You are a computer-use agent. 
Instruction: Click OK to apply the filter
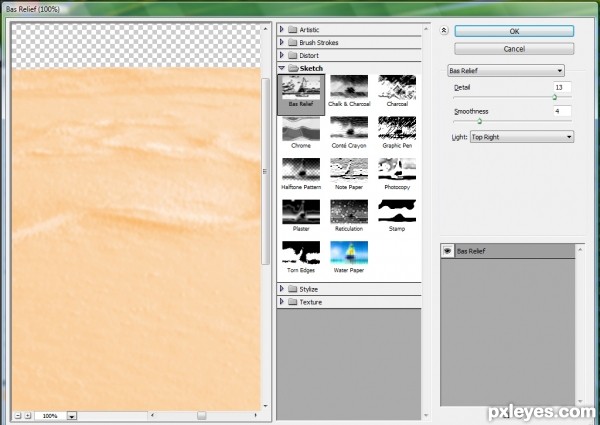pyautogui.click(x=514, y=31)
